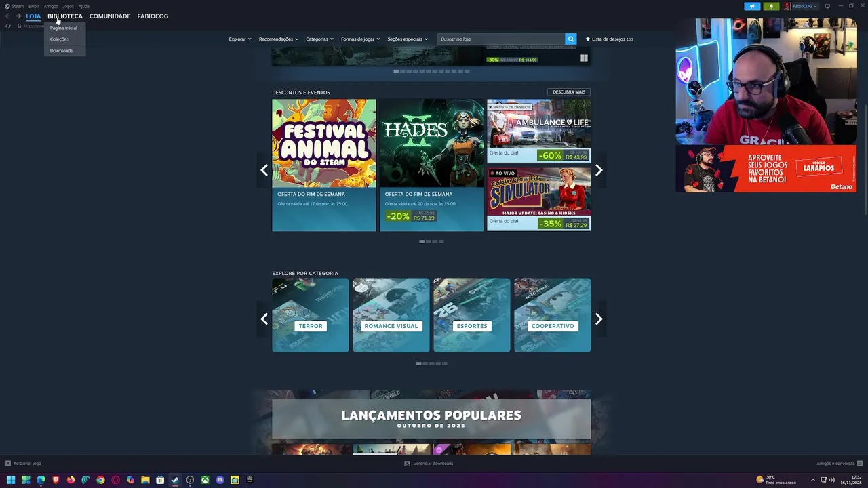Open the FABIOCOG profile tab
Screen dimensions: 868x488
[x=153, y=16]
